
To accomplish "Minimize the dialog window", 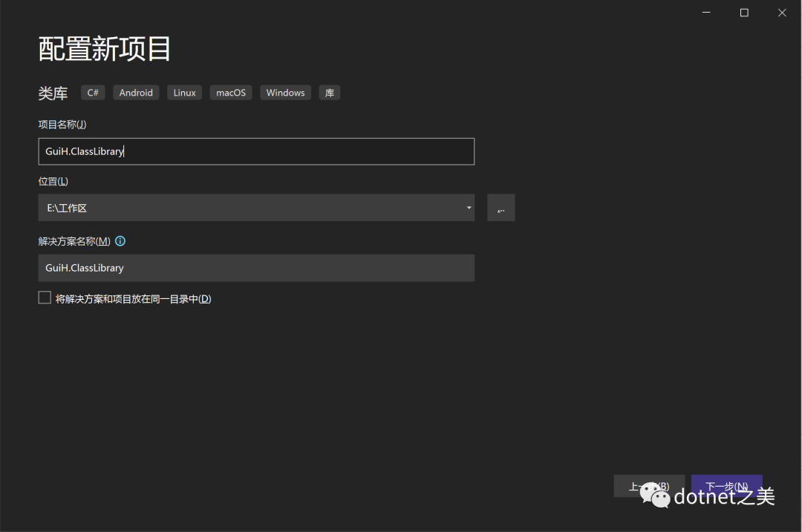I will coord(706,13).
